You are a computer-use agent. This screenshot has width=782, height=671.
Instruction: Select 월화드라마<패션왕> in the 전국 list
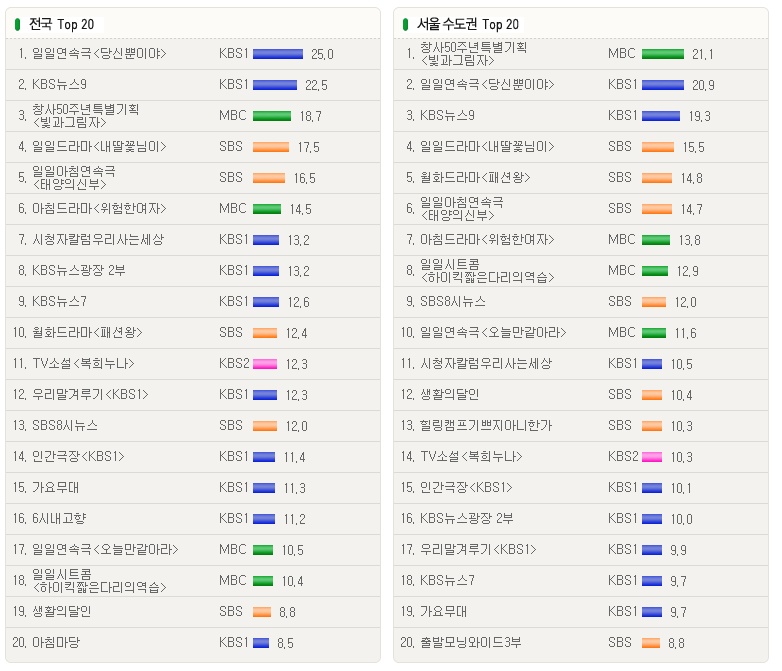pos(87,332)
